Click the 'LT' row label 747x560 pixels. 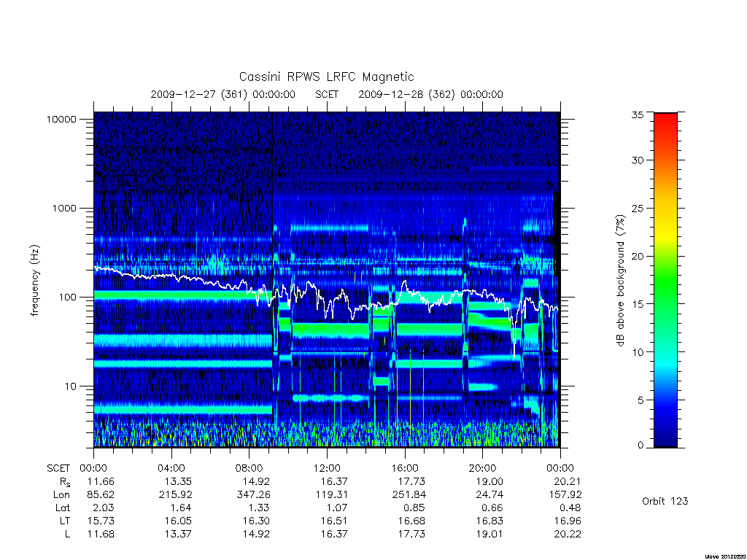(65, 521)
